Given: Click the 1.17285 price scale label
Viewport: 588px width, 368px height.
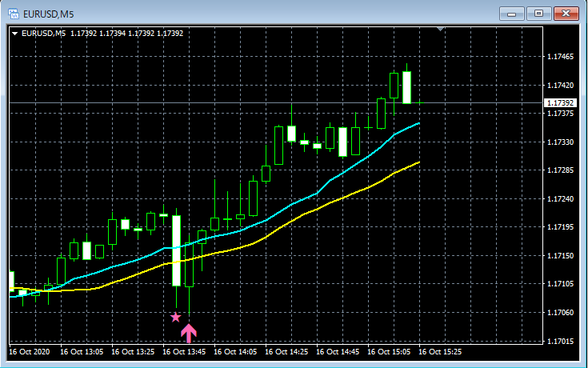Looking at the screenshot, I should (x=560, y=170).
